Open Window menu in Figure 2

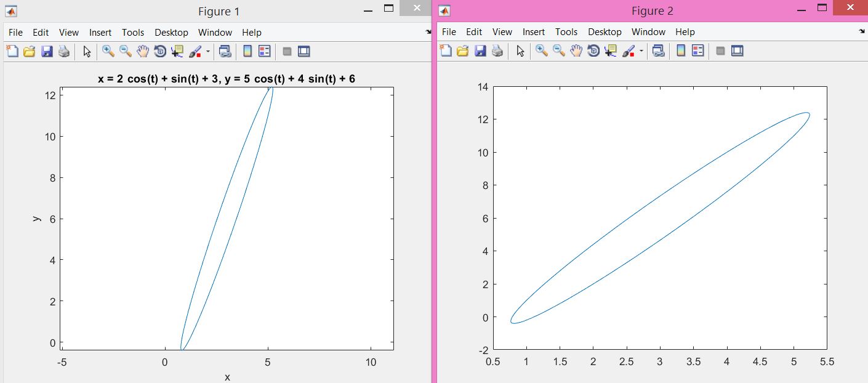[648, 31]
